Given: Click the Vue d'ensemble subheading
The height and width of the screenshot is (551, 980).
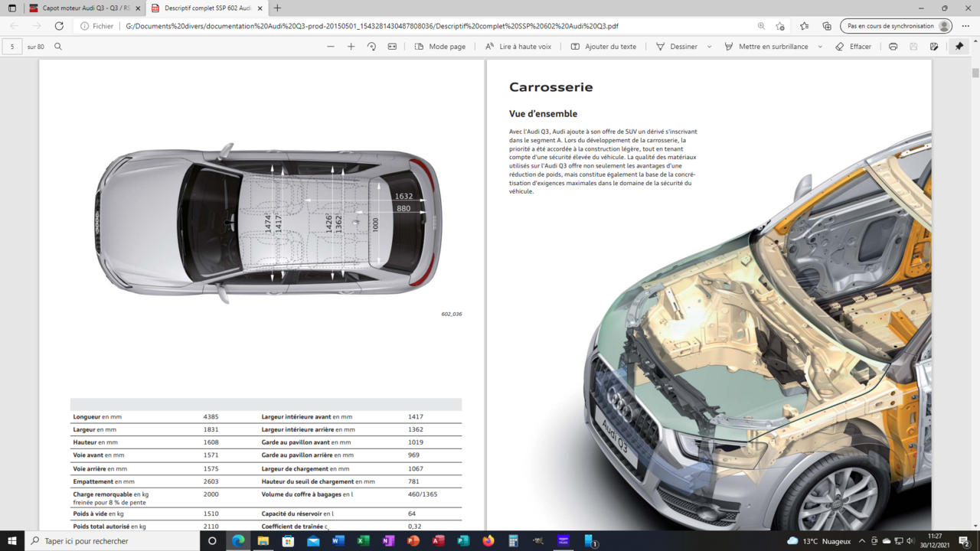Looking at the screenshot, I should tap(543, 114).
